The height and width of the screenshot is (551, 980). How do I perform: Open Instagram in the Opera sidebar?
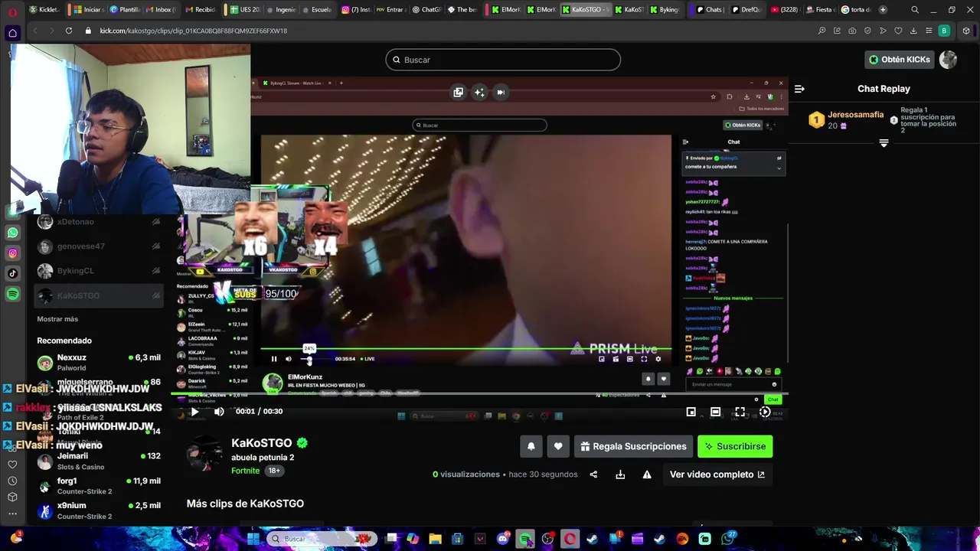13,253
